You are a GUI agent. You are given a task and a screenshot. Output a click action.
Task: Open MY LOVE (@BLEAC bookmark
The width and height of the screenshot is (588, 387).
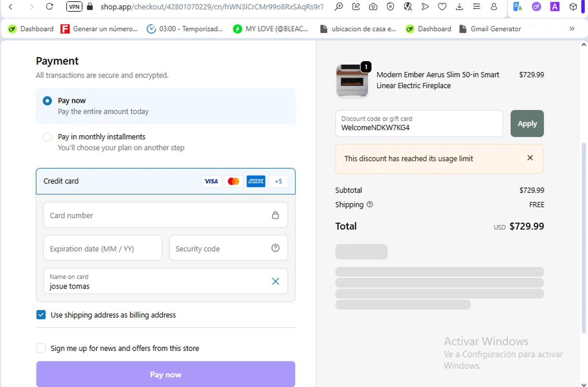tap(270, 29)
